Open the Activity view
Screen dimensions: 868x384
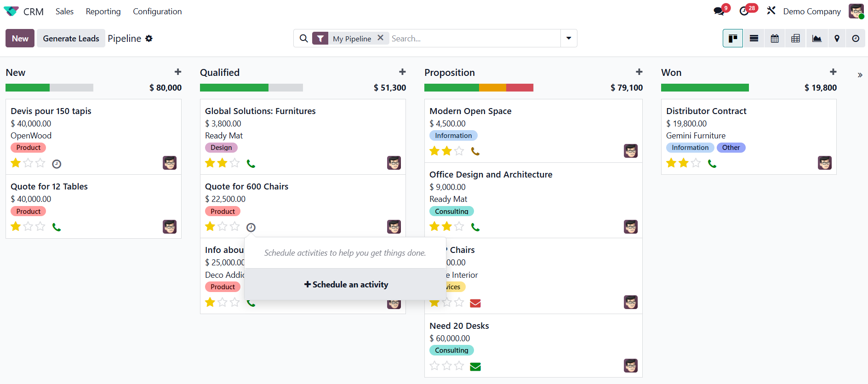point(856,38)
